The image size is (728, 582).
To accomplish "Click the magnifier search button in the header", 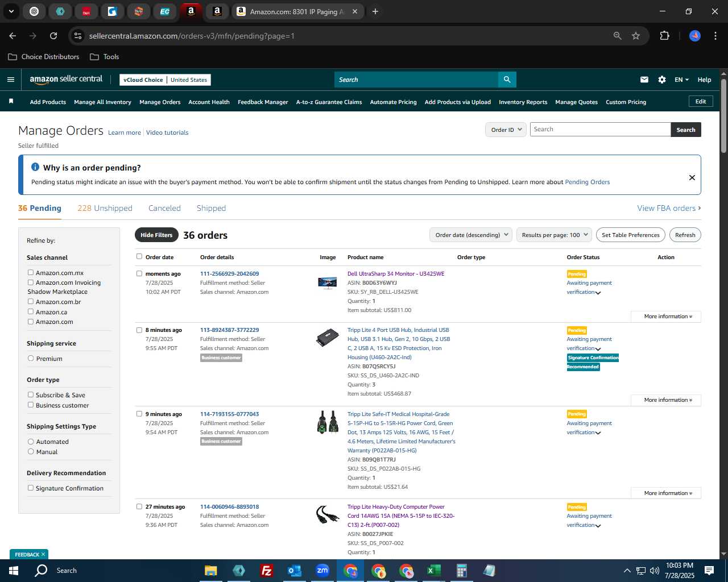I will [x=507, y=80].
